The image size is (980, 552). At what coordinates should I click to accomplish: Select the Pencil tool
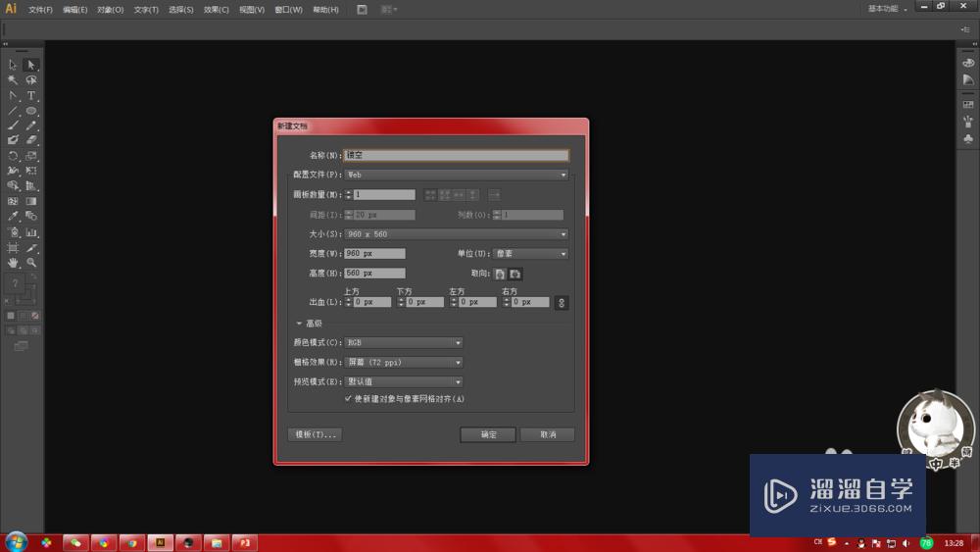coord(31,125)
